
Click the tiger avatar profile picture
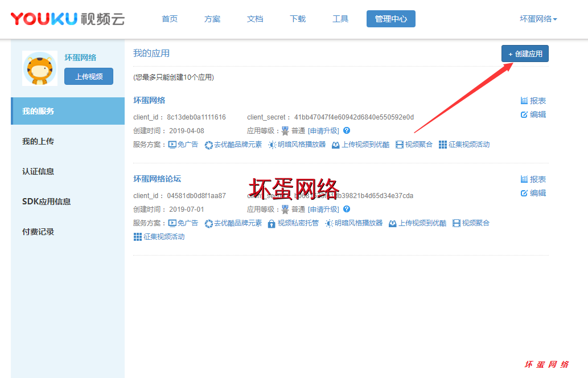pos(40,68)
